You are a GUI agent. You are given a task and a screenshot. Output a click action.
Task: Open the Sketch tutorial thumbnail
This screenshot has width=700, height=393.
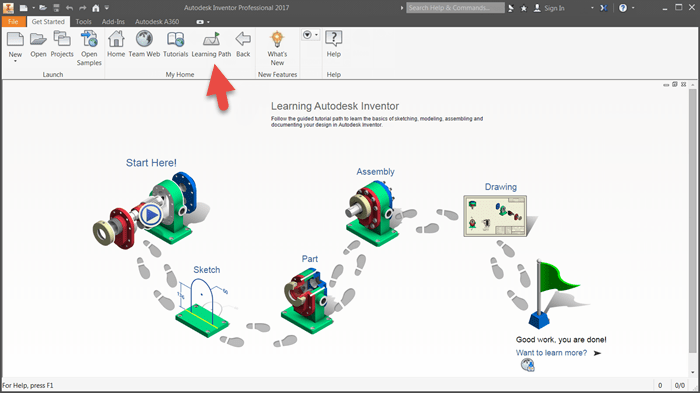(203, 308)
